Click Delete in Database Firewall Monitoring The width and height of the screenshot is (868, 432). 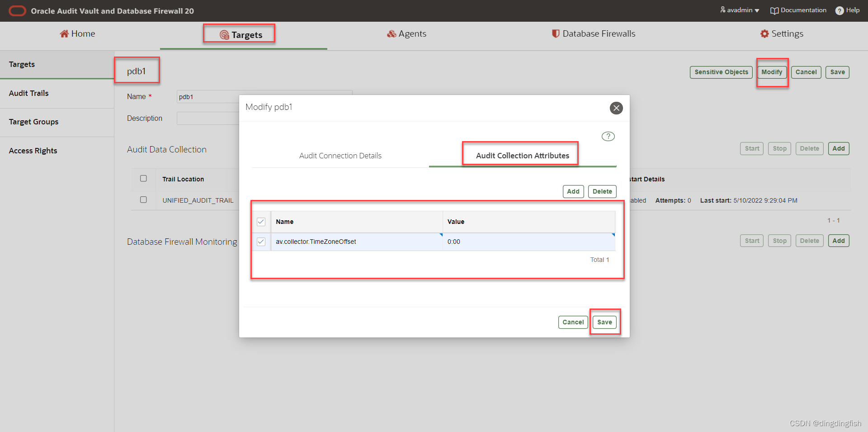click(x=809, y=241)
